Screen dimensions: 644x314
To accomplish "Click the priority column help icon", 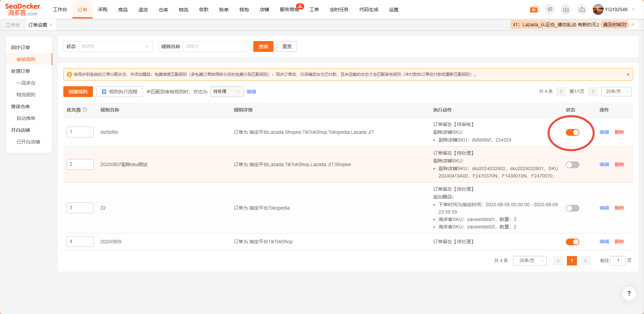I will pyautogui.click(x=85, y=109).
